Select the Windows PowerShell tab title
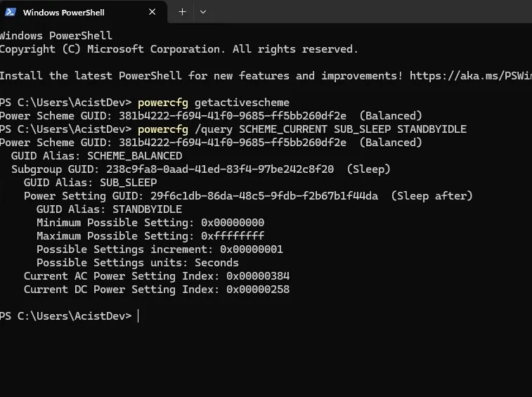 [x=63, y=13]
